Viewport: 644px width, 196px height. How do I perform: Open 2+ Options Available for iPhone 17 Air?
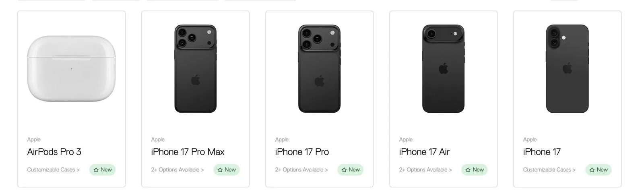[x=425, y=170]
